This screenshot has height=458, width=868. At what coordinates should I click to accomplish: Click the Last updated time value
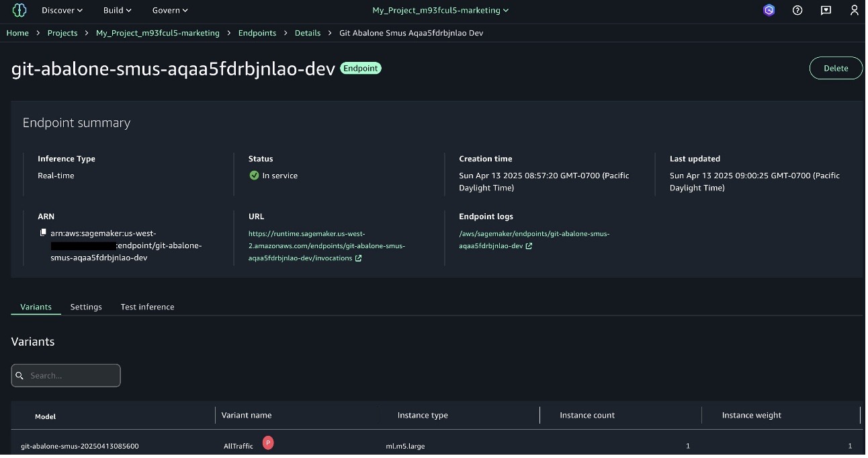(754, 182)
